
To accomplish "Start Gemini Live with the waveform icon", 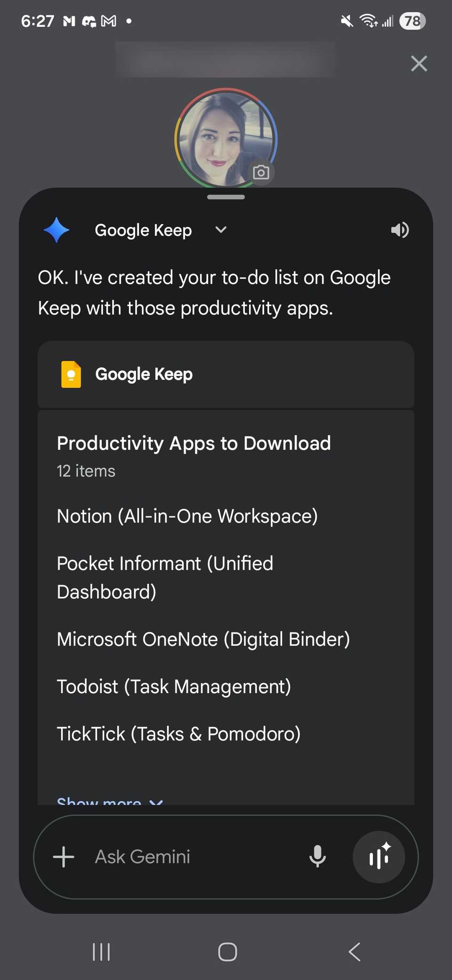I will 379,857.
